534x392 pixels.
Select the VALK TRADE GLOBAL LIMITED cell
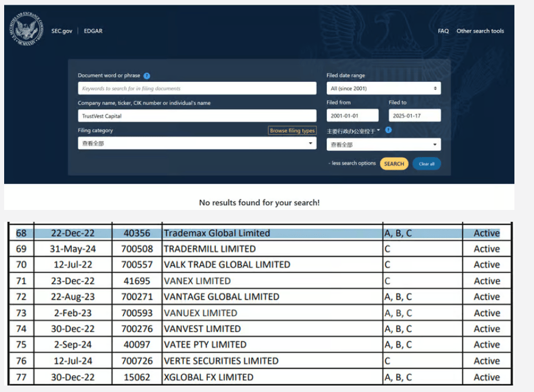click(x=272, y=264)
